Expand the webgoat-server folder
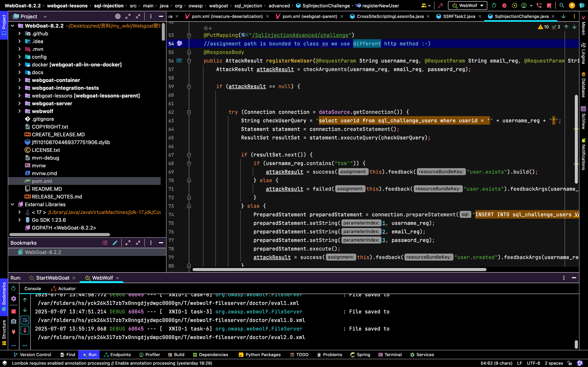Viewport: 588px width, 367px height. click(x=19, y=103)
